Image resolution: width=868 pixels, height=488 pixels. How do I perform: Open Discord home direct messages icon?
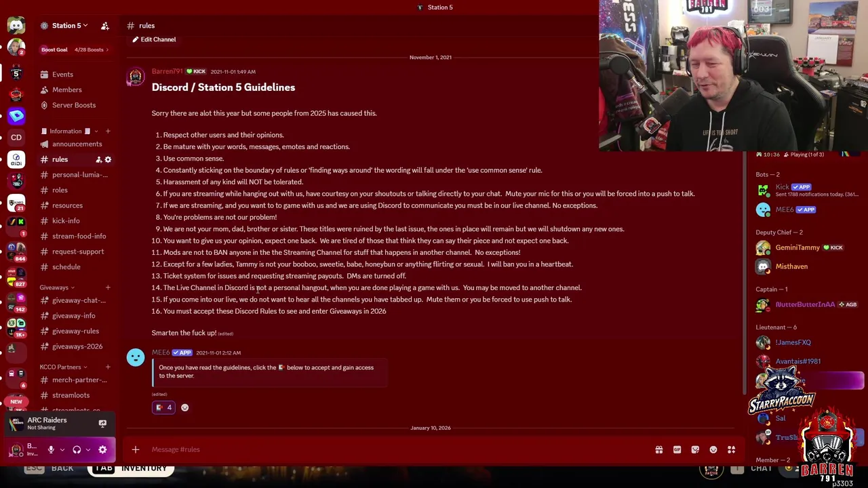16,26
